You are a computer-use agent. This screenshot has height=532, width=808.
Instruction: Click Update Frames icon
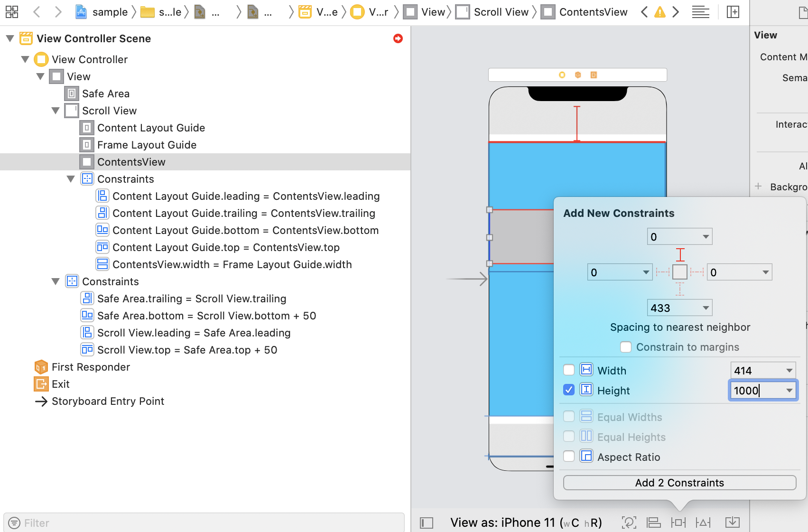point(629,523)
